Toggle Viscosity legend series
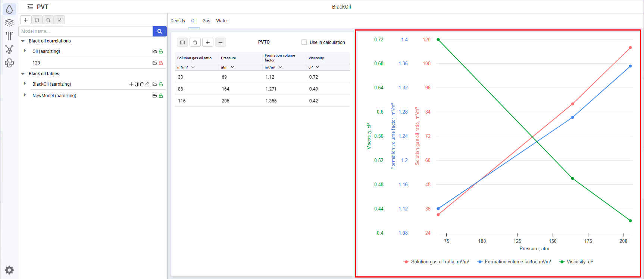The image size is (644, 279). point(576,262)
